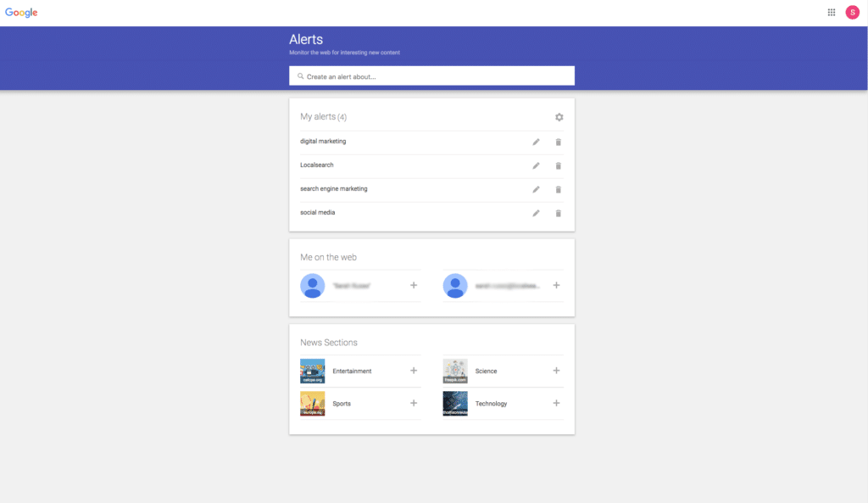Image resolution: width=868 pixels, height=503 pixels.
Task: Edit the "digital marketing" alert with the pencil icon
Action: (536, 142)
